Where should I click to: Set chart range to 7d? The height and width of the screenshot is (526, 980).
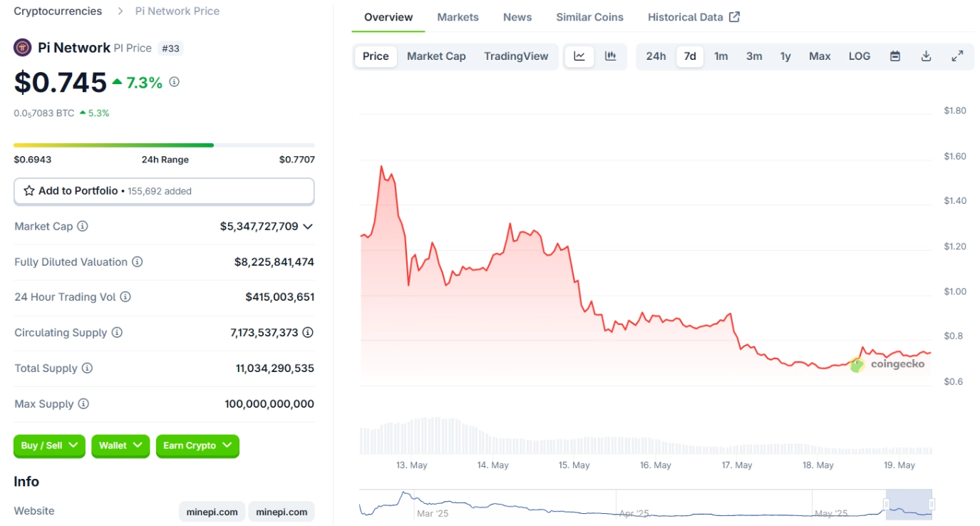(690, 56)
